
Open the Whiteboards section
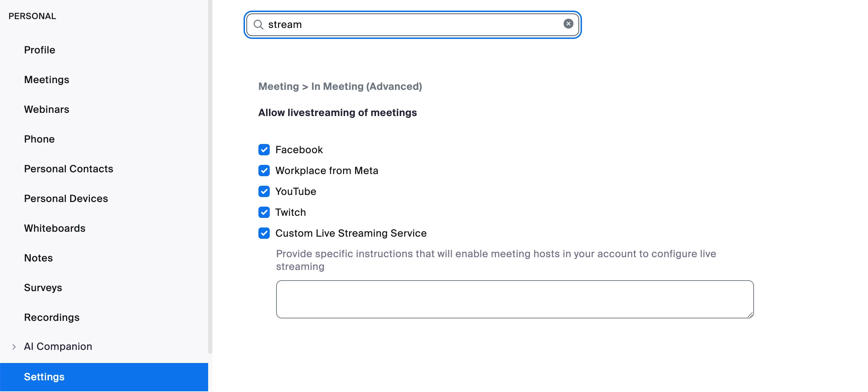(55, 228)
